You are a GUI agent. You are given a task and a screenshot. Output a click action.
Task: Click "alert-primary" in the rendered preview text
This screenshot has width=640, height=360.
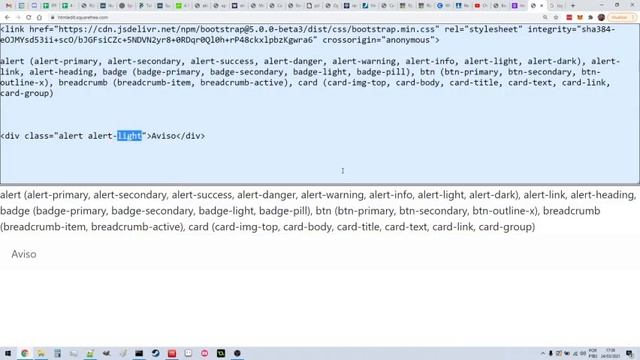57,195
